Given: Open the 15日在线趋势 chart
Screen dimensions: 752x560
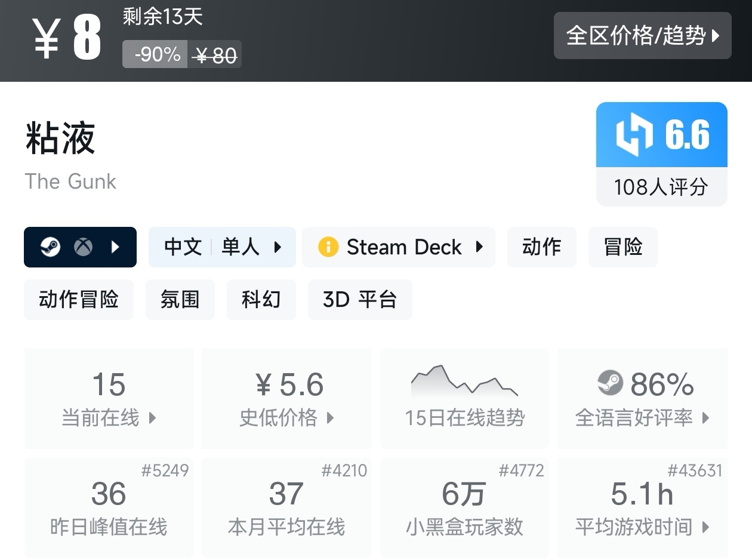Looking at the screenshot, I should coord(464,399).
